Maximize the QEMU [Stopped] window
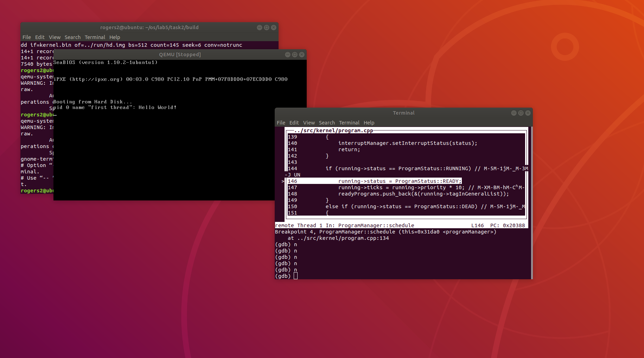 click(x=295, y=55)
